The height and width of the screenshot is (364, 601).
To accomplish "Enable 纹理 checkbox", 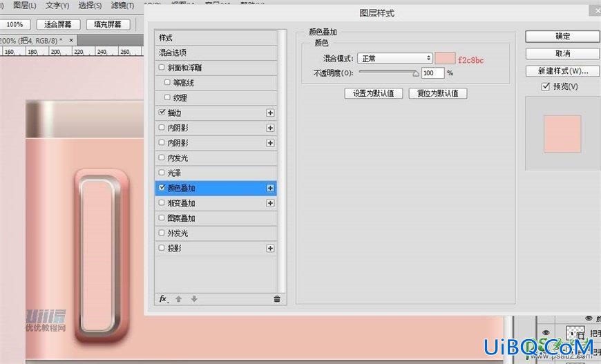I will coord(167,97).
